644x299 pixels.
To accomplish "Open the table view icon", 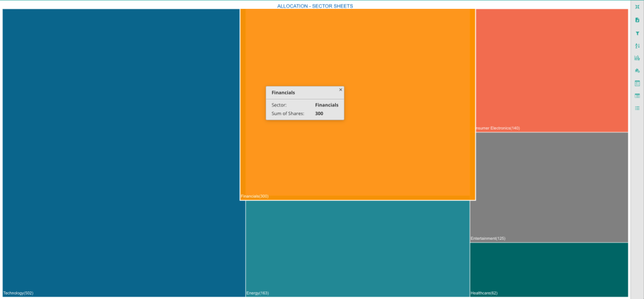I will [637, 83].
